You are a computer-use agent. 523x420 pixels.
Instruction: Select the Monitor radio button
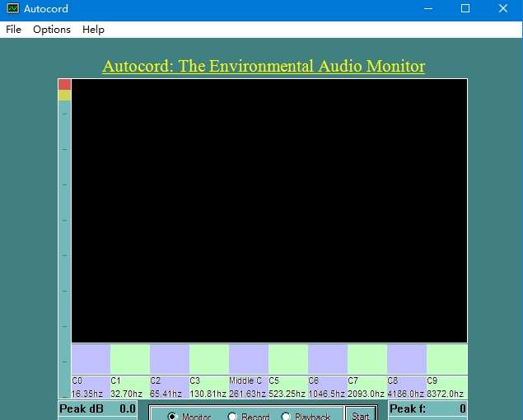189,416
